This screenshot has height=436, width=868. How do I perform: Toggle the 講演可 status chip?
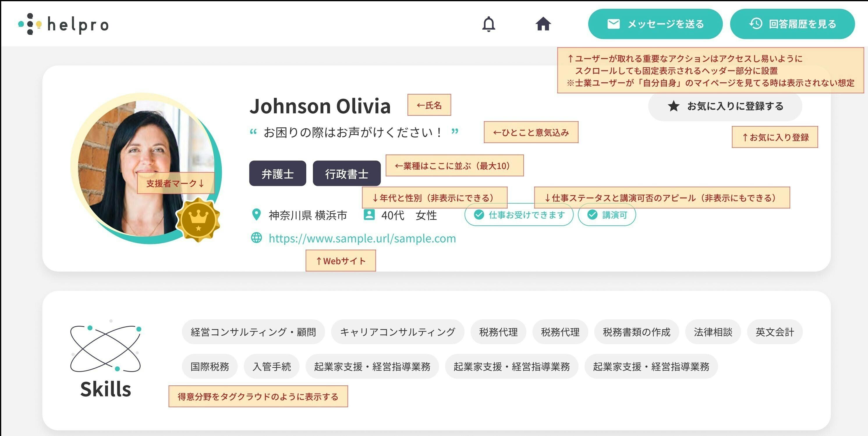607,215
